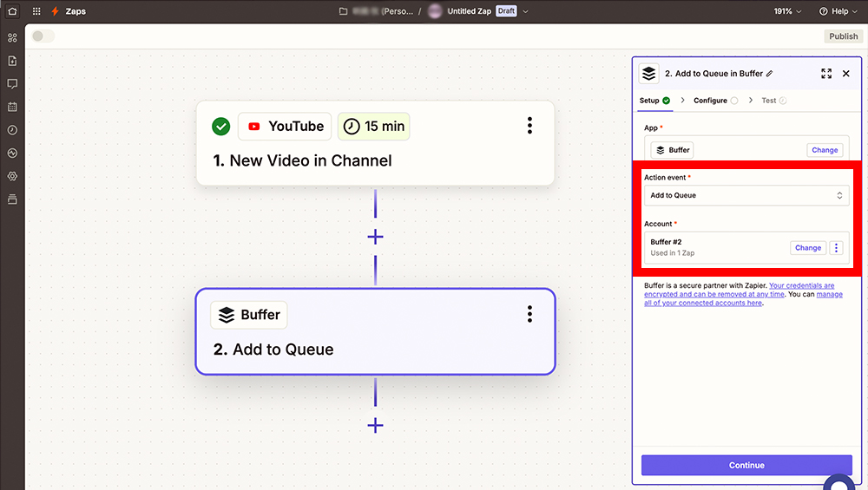Screen dimensions: 868x490
Task: Open the folder icon in the breadcrumb
Action: pos(343,11)
